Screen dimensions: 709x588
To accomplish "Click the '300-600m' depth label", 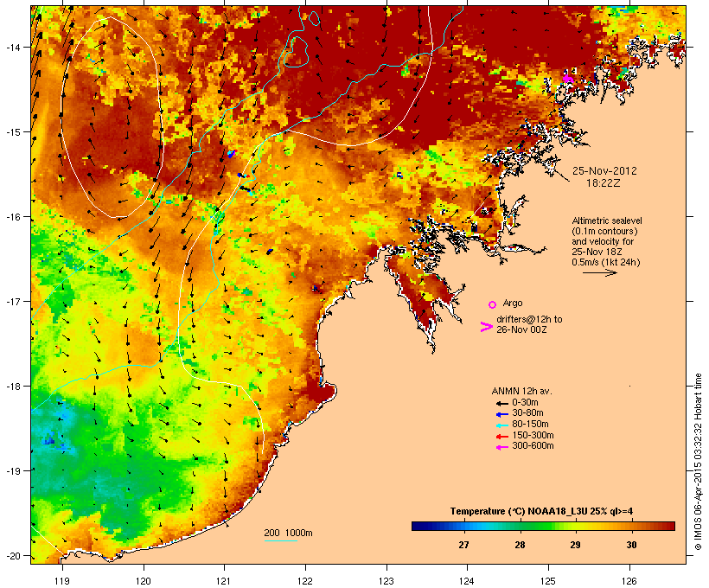I will point(533,446).
